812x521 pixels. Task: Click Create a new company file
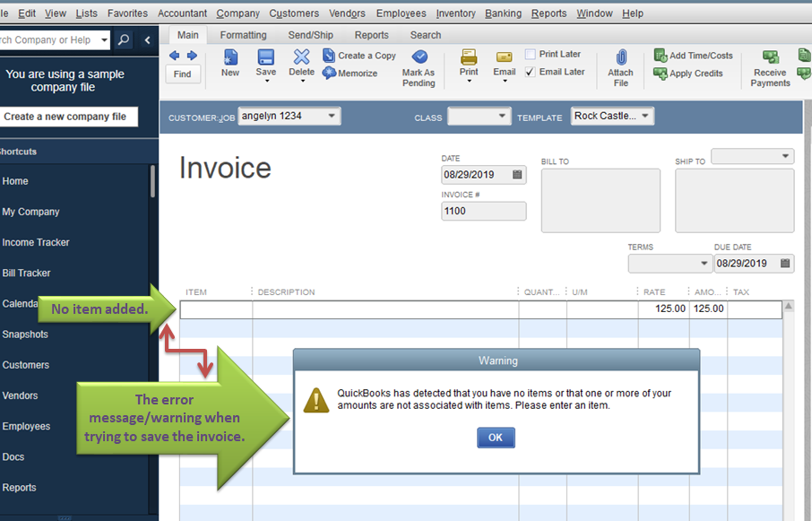click(x=68, y=117)
